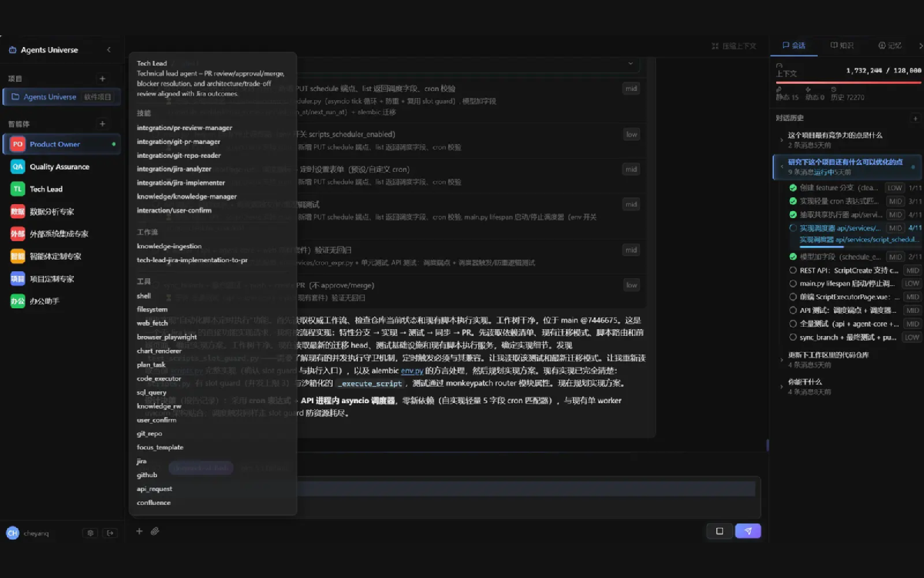The image size is (924, 578).
Task: Click the MID badge on API 测试 task
Action: pyautogui.click(x=912, y=311)
